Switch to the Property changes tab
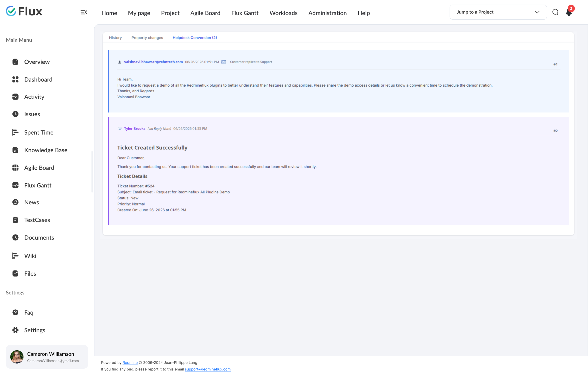The image size is (588, 376). (147, 38)
